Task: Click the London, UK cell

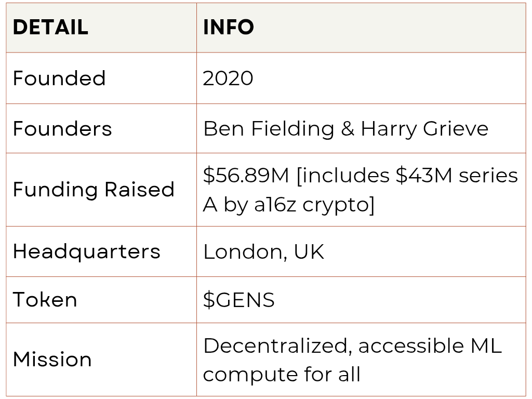Action: coord(263,252)
